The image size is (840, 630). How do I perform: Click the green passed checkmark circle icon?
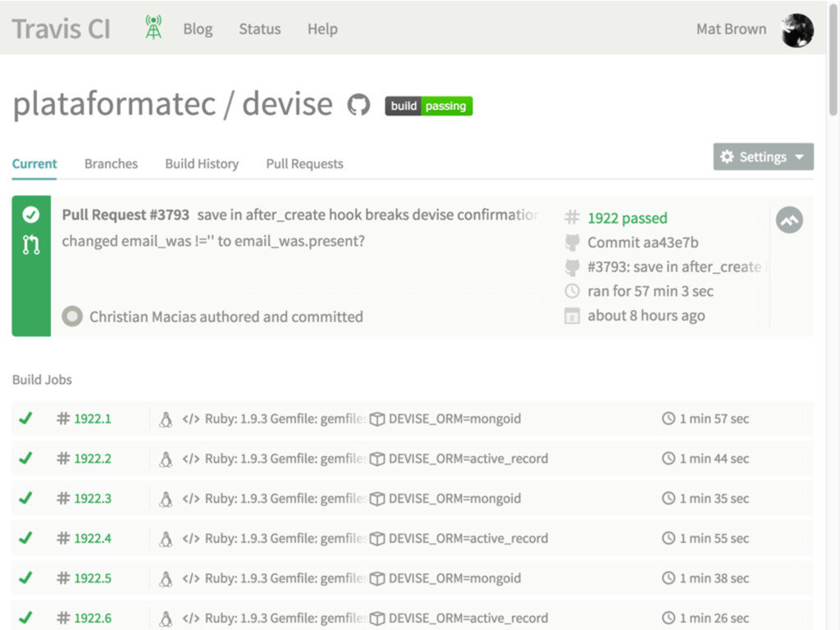pyautogui.click(x=31, y=215)
